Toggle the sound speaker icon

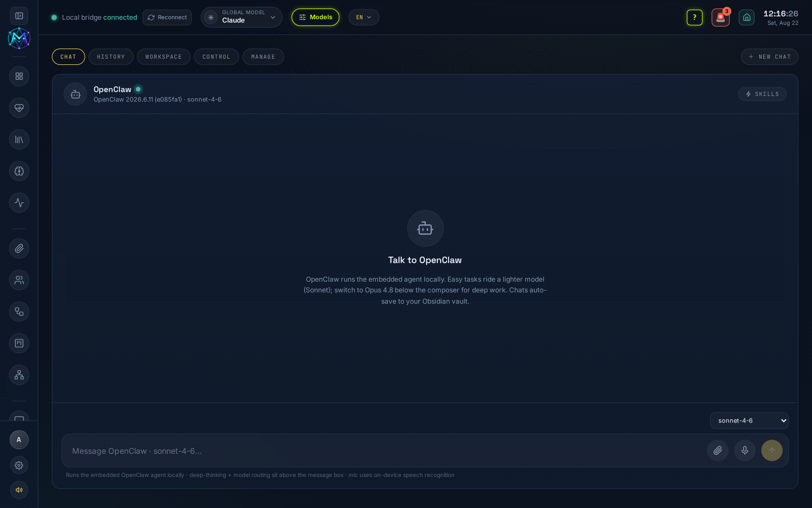point(19,490)
